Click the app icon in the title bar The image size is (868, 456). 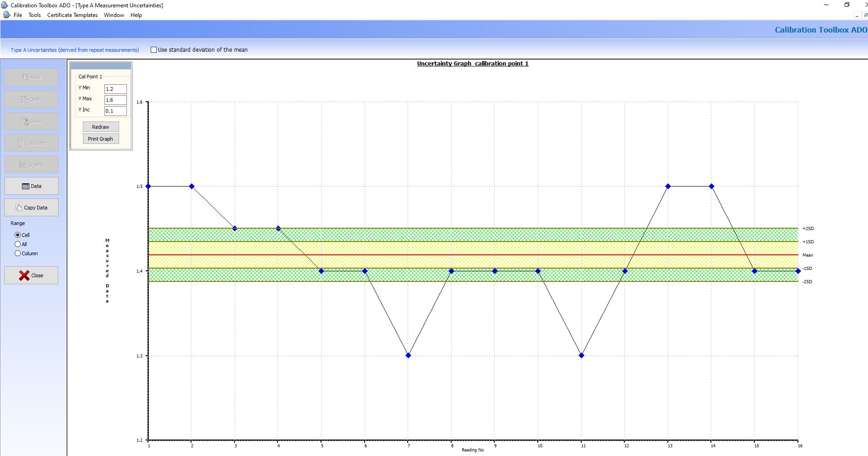(x=5, y=5)
